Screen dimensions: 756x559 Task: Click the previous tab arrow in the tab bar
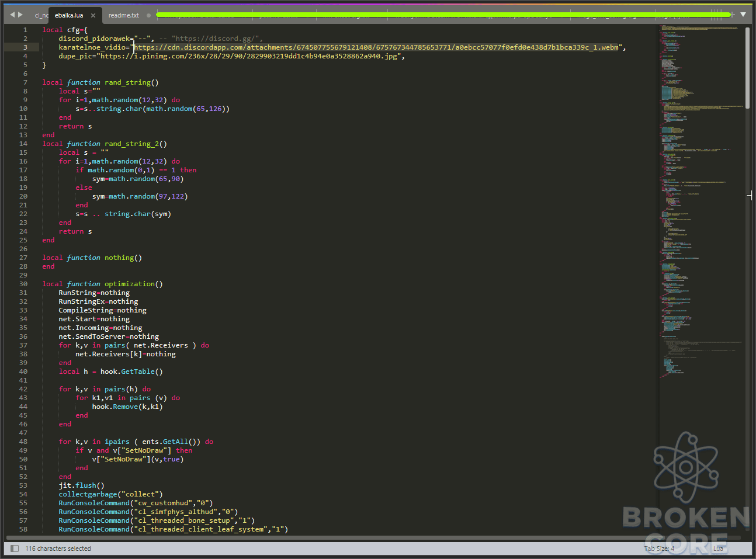pyautogui.click(x=12, y=15)
